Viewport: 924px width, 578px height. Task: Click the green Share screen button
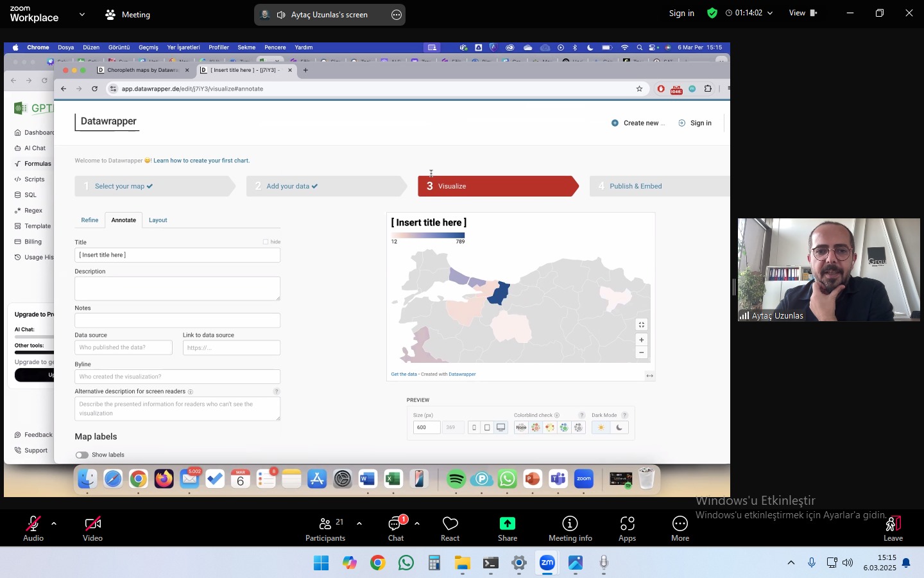(507, 529)
